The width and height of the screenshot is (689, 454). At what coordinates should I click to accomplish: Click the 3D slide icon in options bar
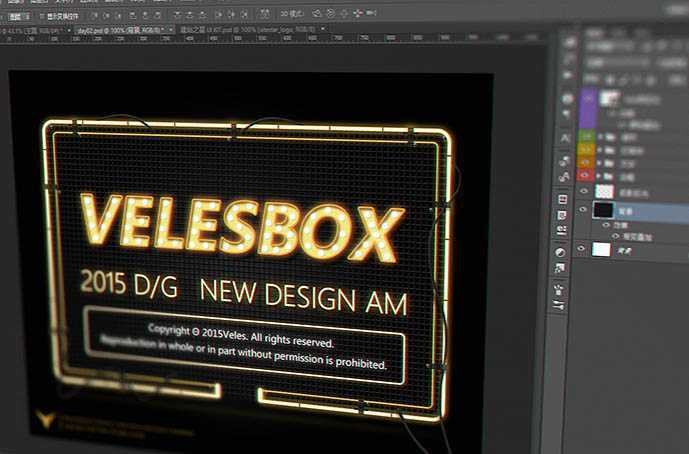(358, 14)
